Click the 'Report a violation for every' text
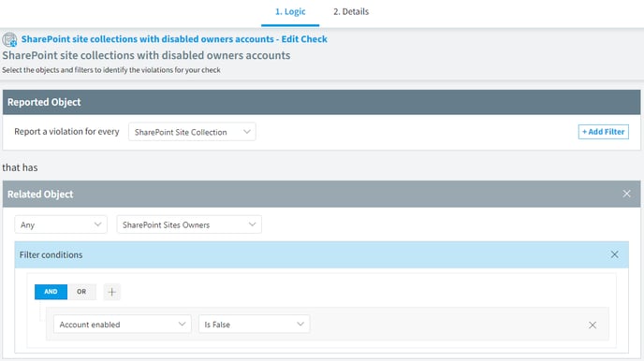The width and height of the screenshot is (644, 361). pyautogui.click(x=66, y=132)
